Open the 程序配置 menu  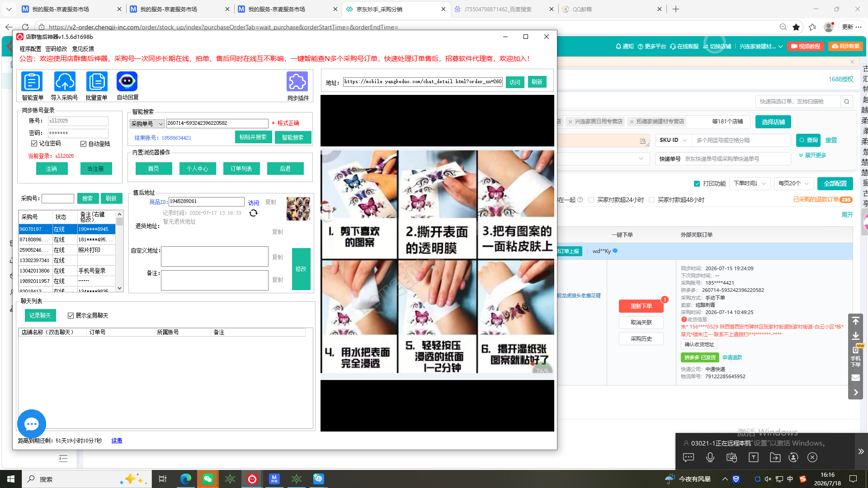[x=30, y=49]
